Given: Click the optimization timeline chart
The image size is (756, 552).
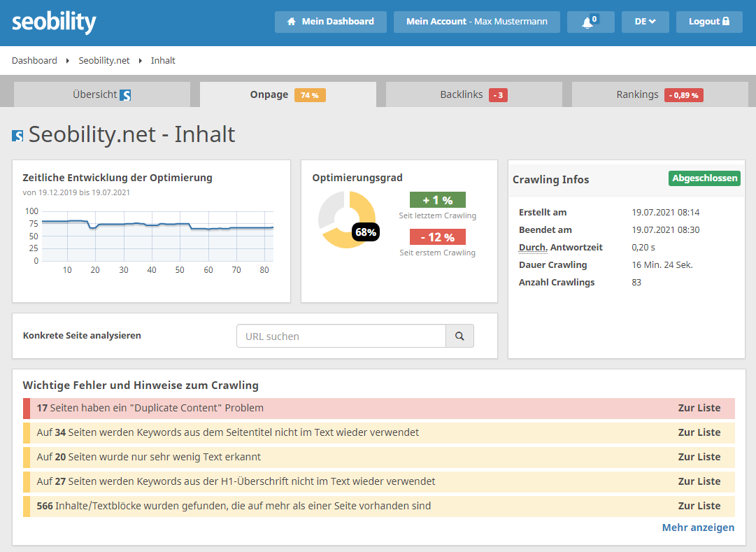Looking at the screenshot, I should pos(157,236).
